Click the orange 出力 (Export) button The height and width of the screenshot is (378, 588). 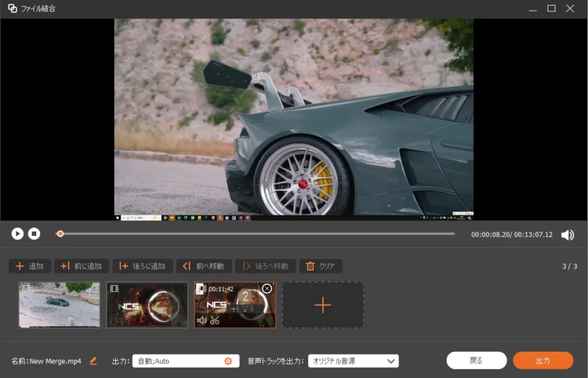point(543,360)
